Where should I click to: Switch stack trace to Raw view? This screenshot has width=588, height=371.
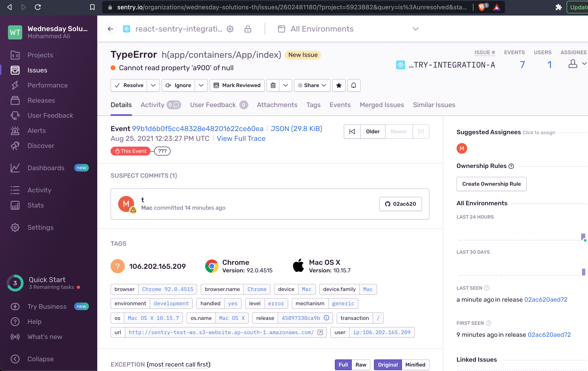(361, 364)
